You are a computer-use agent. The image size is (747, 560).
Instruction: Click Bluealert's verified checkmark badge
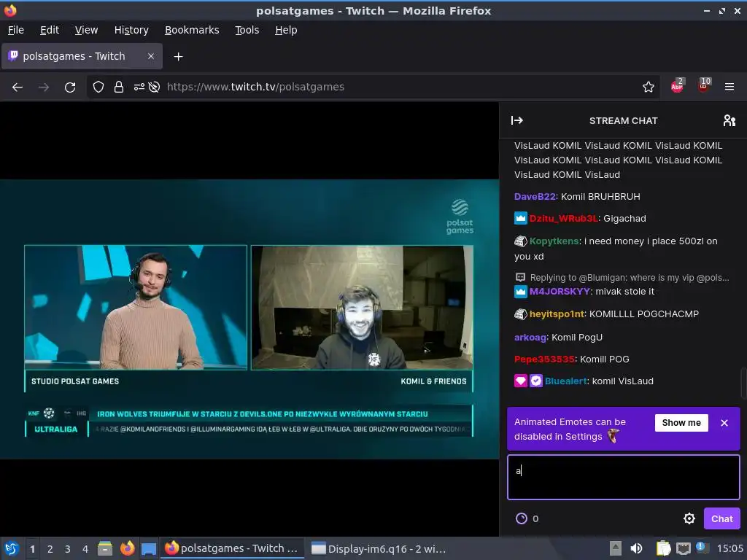(x=536, y=381)
